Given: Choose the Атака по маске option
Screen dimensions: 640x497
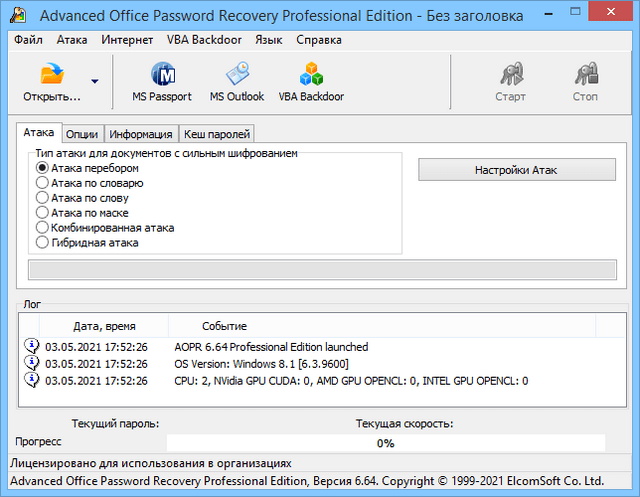Looking at the screenshot, I should (42, 213).
